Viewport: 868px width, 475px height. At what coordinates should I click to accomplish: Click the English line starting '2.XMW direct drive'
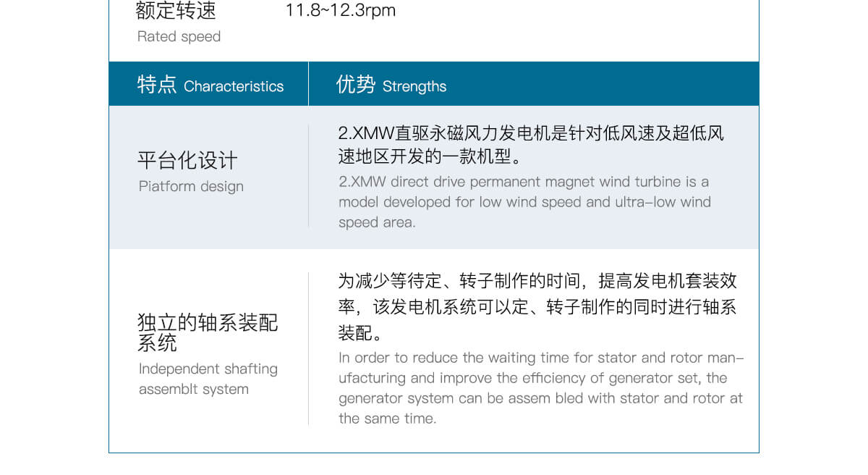pyautogui.click(x=524, y=181)
